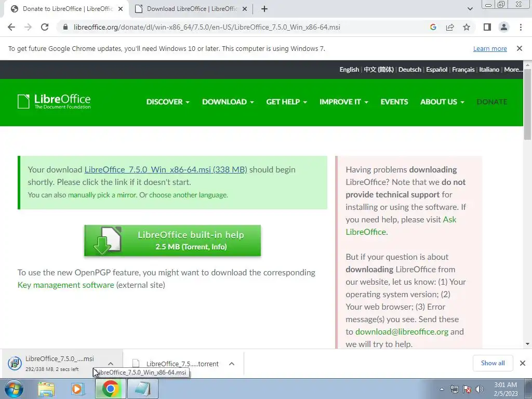
Task: Open the Chrome profile avatar
Action: [504, 27]
